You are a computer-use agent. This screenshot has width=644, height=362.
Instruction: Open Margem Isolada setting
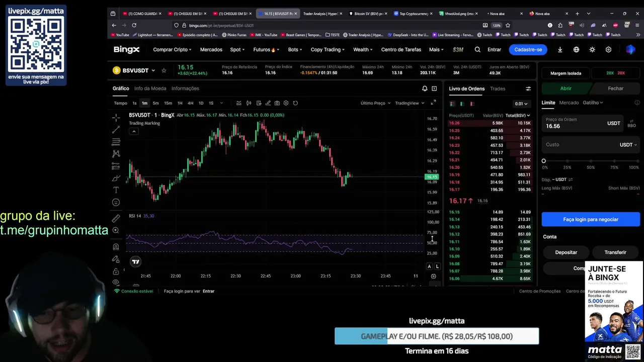click(x=566, y=73)
